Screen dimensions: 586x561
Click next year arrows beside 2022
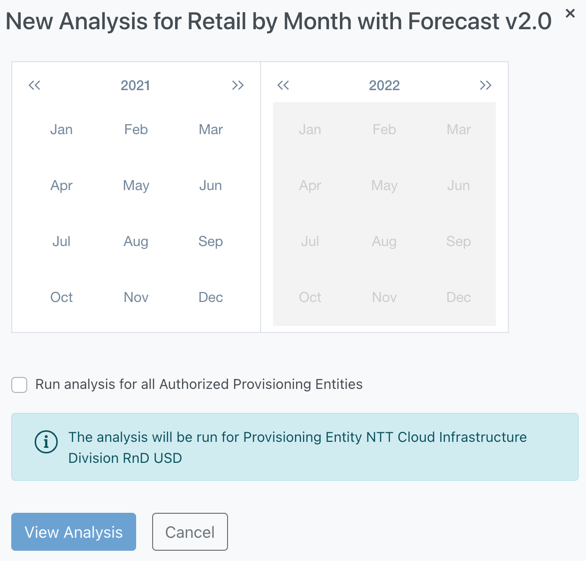[x=485, y=85]
